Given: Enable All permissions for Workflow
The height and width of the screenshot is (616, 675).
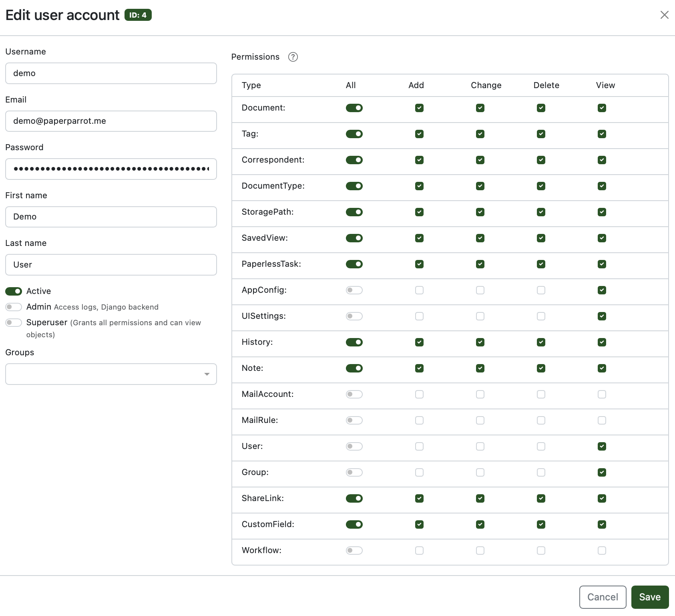Looking at the screenshot, I should click(354, 551).
